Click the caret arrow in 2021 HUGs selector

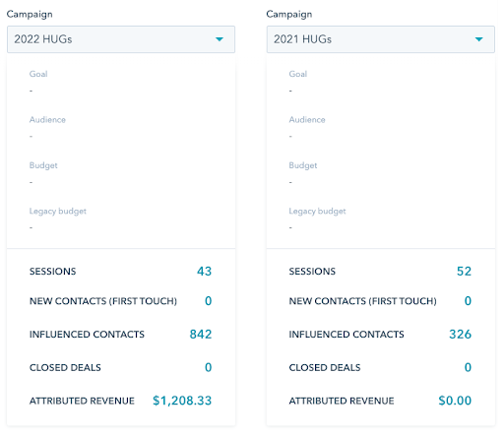point(479,39)
